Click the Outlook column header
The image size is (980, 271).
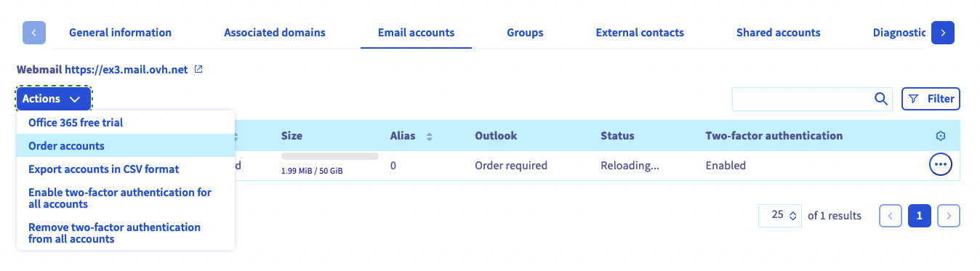[x=496, y=136]
